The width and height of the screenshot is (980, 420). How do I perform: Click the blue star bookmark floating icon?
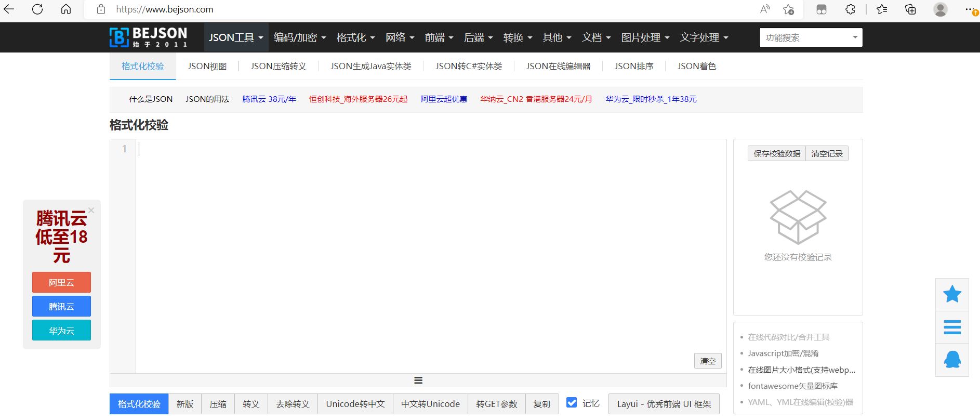952,295
